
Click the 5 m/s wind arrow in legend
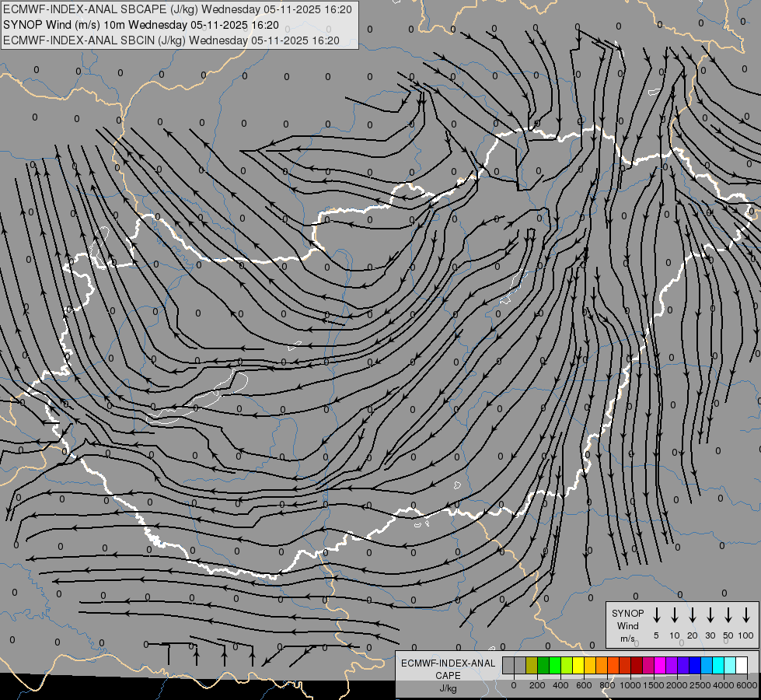[656, 615]
